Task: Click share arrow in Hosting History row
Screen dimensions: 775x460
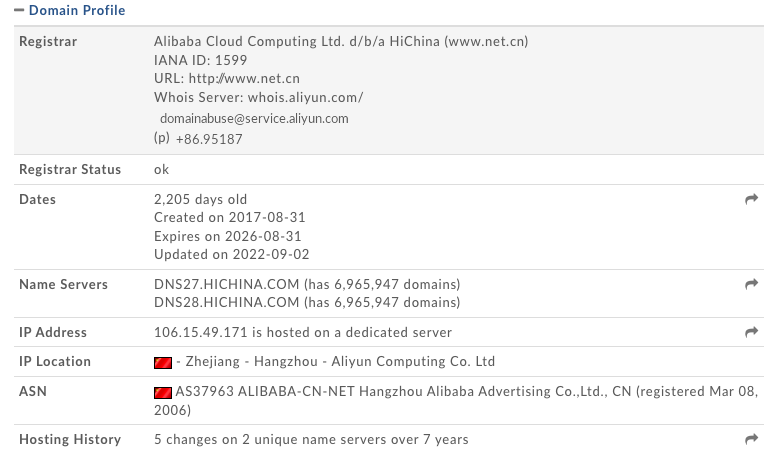Action: (751, 439)
